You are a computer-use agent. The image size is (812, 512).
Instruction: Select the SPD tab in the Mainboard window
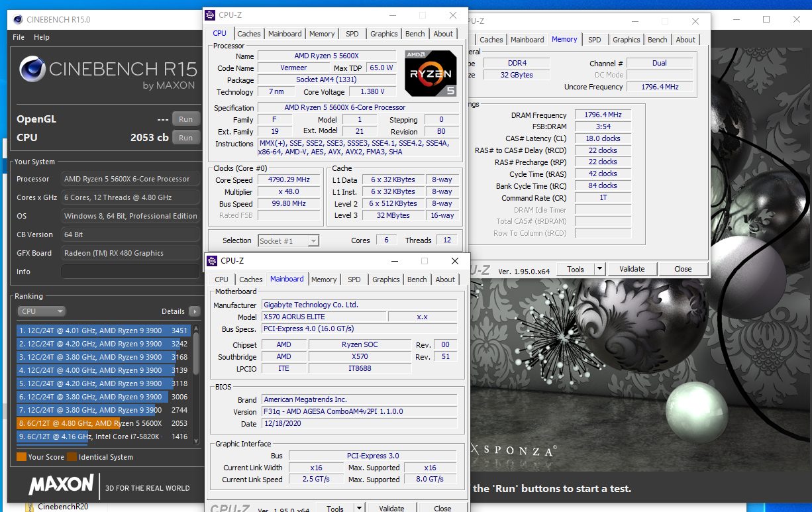[x=354, y=280]
